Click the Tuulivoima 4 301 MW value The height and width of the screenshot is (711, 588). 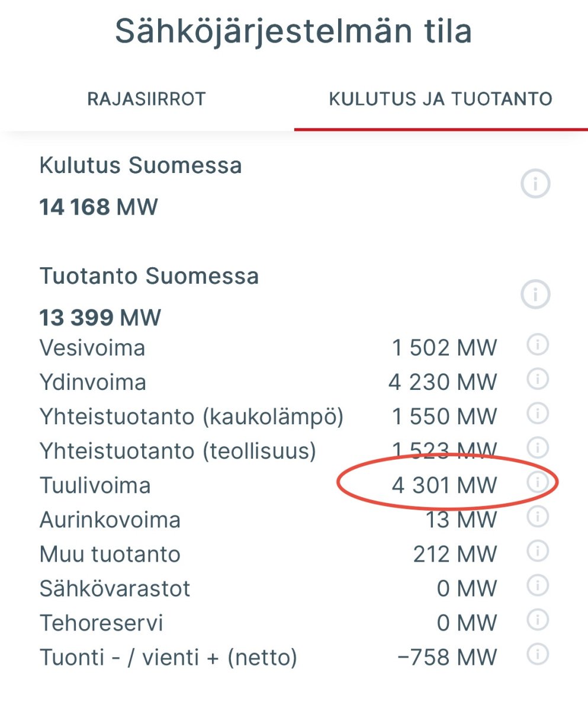pyautogui.click(x=444, y=486)
